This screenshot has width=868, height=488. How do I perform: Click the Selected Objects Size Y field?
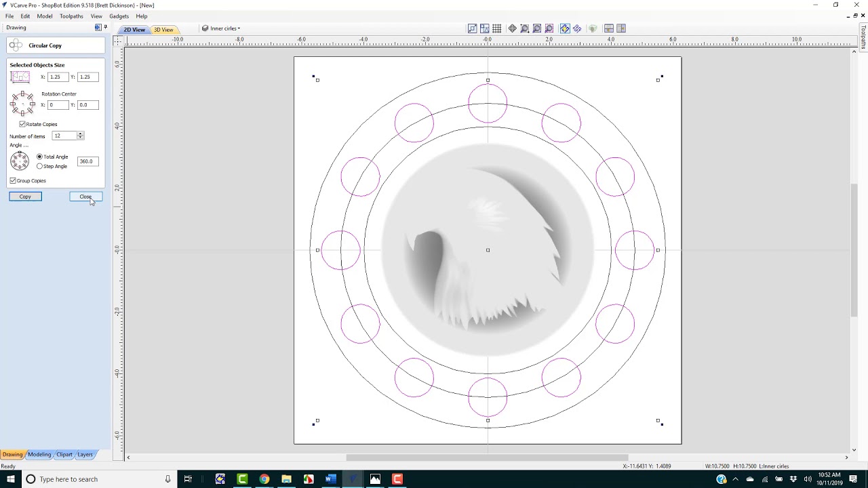pyautogui.click(x=87, y=77)
